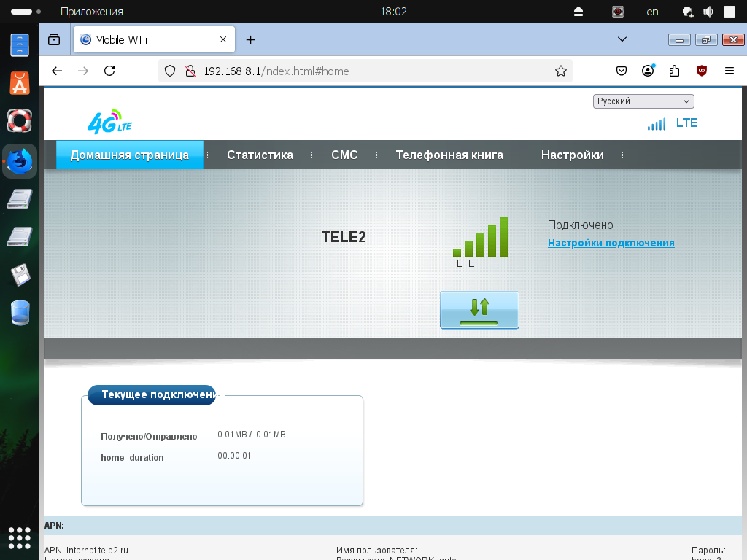Click the network status tray icon
Screen dimensions: 747x560
(687, 12)
